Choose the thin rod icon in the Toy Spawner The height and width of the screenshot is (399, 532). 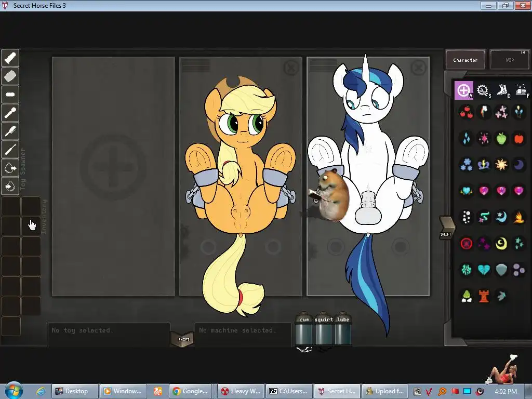10,150
